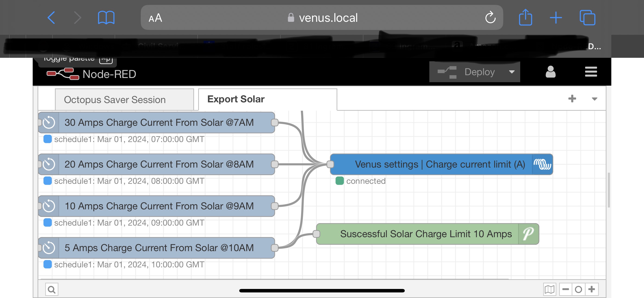This screenshot has width=644, height=298.
Task: Go back with Safari's back arrow
Action: (51, 18)
